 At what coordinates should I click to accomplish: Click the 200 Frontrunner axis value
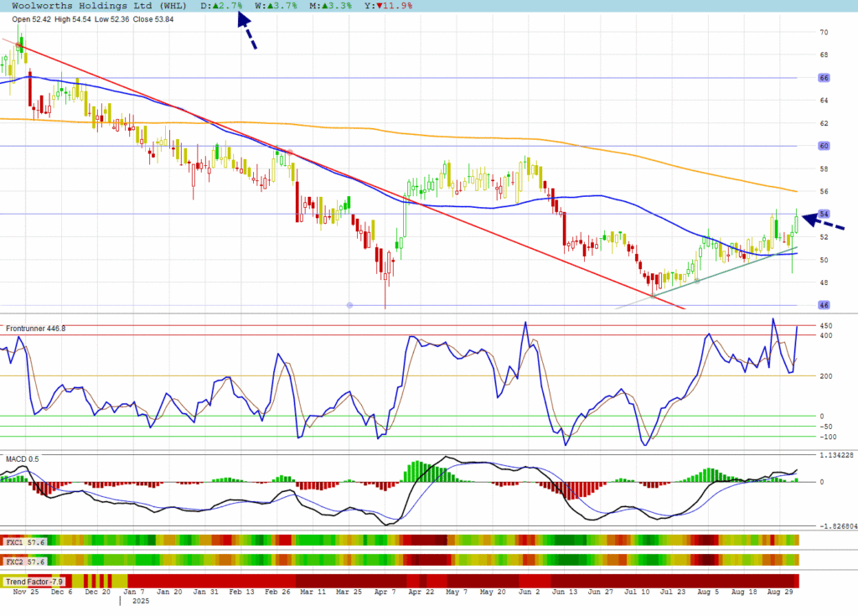pos(825,376)
